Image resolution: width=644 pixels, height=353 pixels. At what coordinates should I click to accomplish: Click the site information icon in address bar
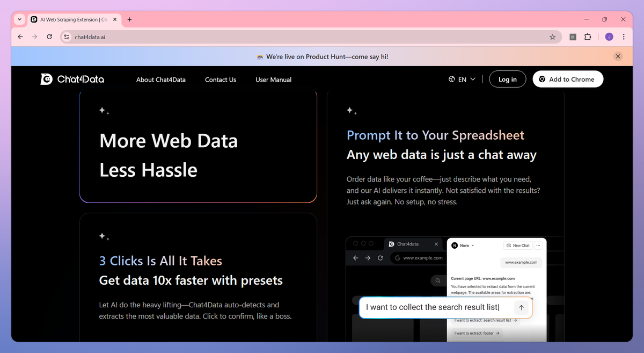[x=67, y=37]
